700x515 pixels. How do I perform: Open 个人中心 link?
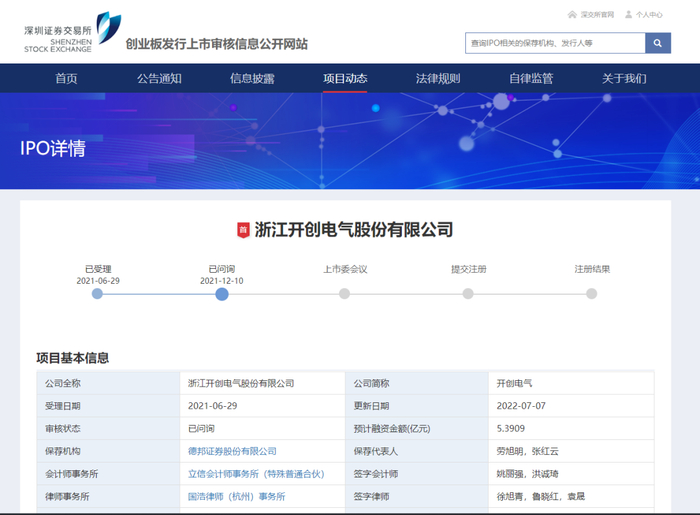point(649,15)
